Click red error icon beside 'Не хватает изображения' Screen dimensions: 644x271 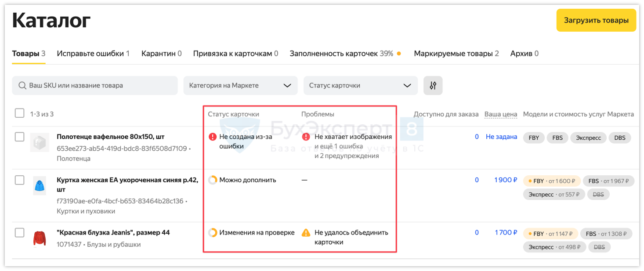point(306,137)
